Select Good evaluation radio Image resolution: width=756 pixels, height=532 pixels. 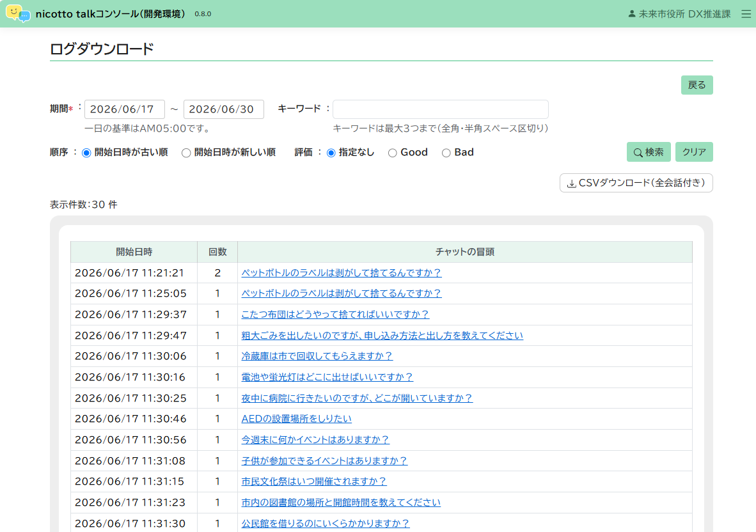(393, 153)
